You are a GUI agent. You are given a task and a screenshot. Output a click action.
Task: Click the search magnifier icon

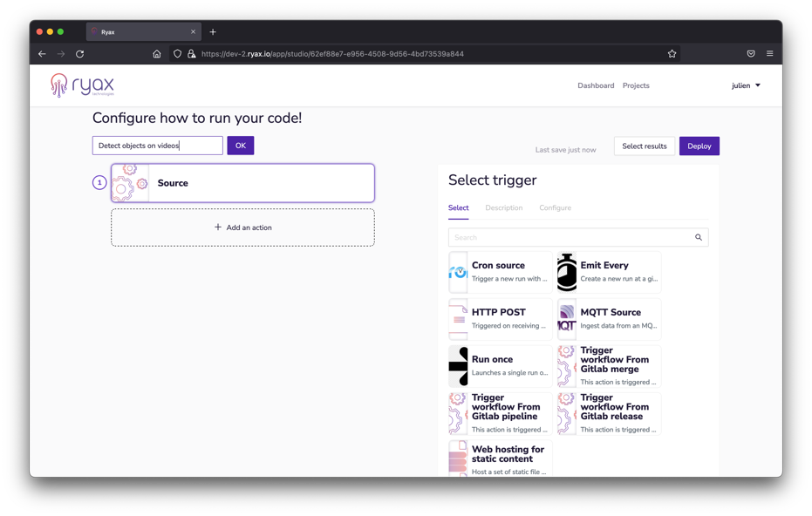(x=699, y=237)
